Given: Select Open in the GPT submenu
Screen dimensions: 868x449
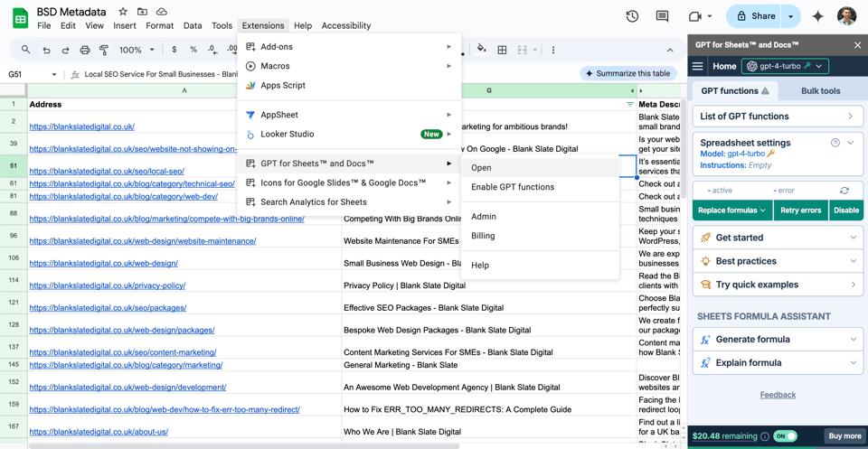Looking at the screenshot, I should (540, 167).
